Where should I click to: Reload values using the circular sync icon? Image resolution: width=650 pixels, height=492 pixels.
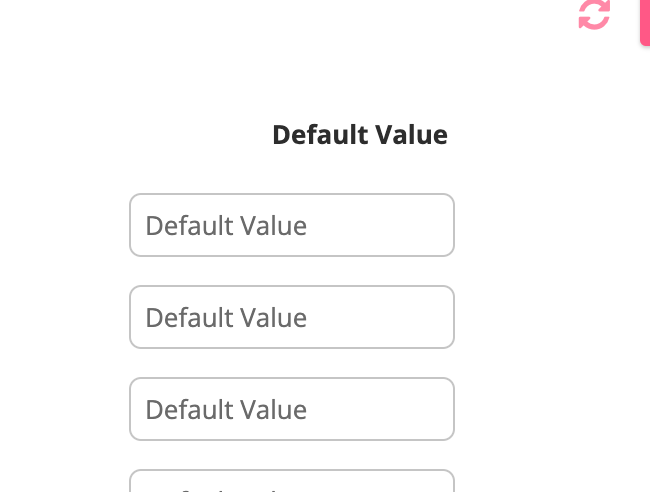point(594,15)
